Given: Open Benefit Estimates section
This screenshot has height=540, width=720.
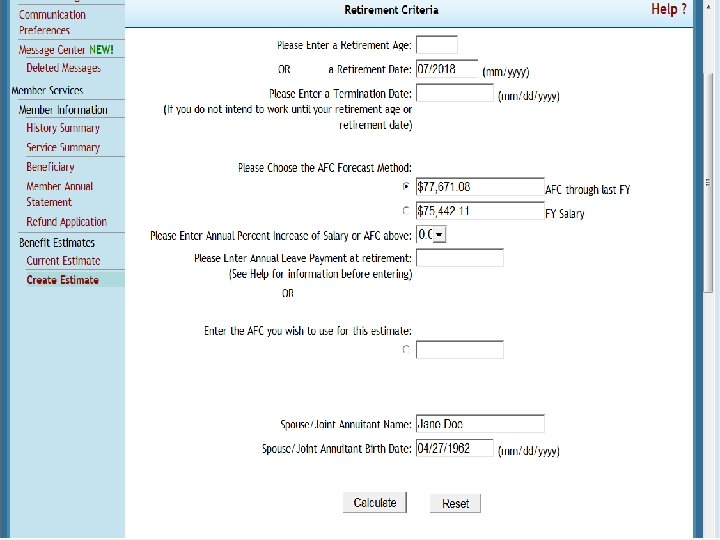Looking at the screenshot, I should pyautogui.click(x=56, y=242).
